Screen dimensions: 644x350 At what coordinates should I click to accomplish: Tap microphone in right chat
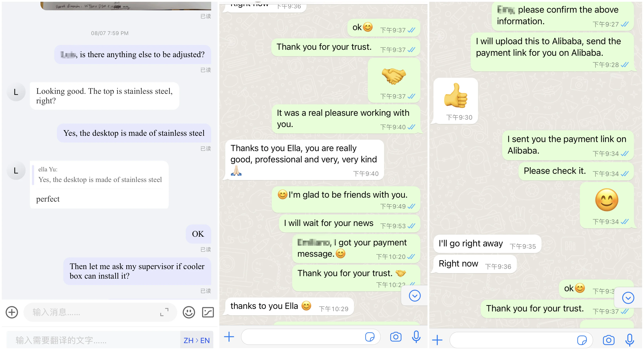point(630,340)
